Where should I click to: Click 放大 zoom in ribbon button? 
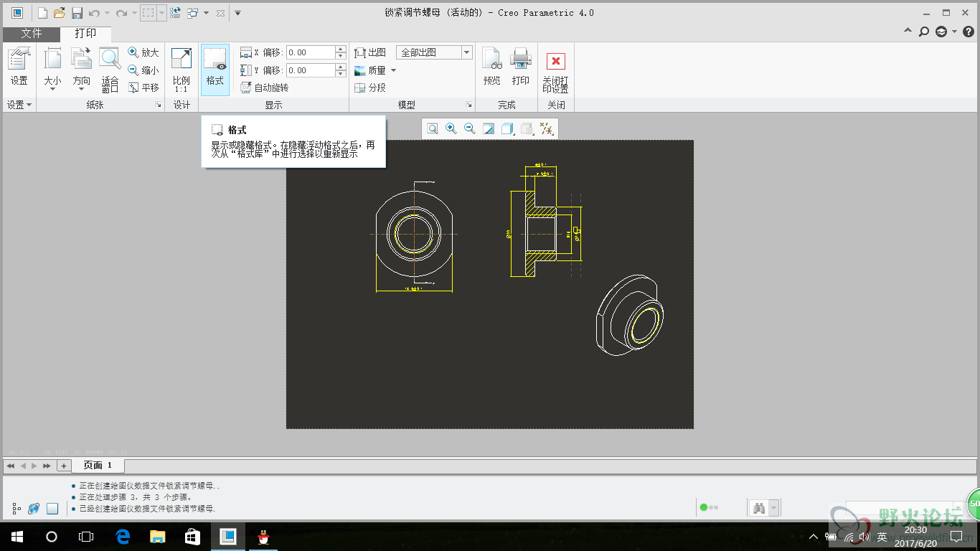tap(143, 52)
